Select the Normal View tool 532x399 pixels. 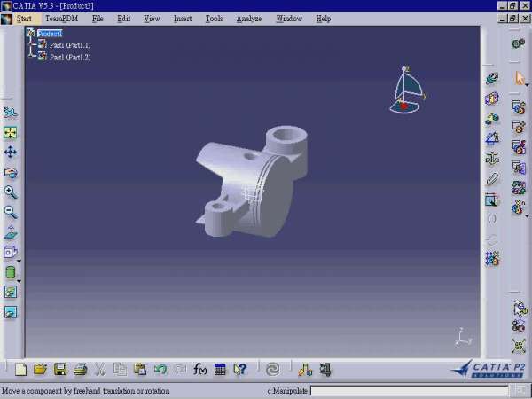11,232
